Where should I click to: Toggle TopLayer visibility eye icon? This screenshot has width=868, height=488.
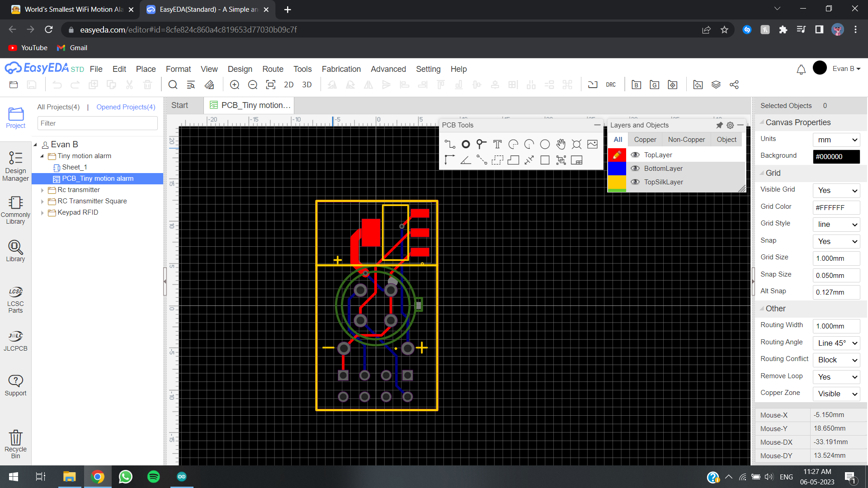tap(636, 155)
